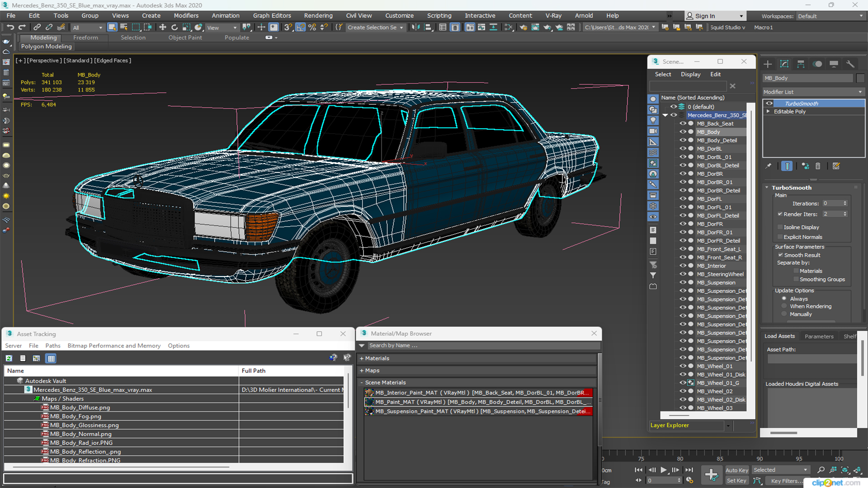Click the Zoom magnifier in viewport navigation controls

(821, 470)
